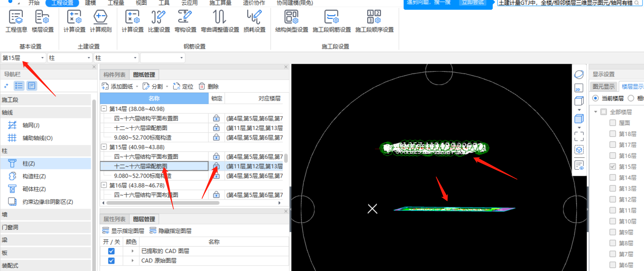Viewport: 644px width, 271px height.
Task: Click the 2D view icon
Action: tap(579, 88)
